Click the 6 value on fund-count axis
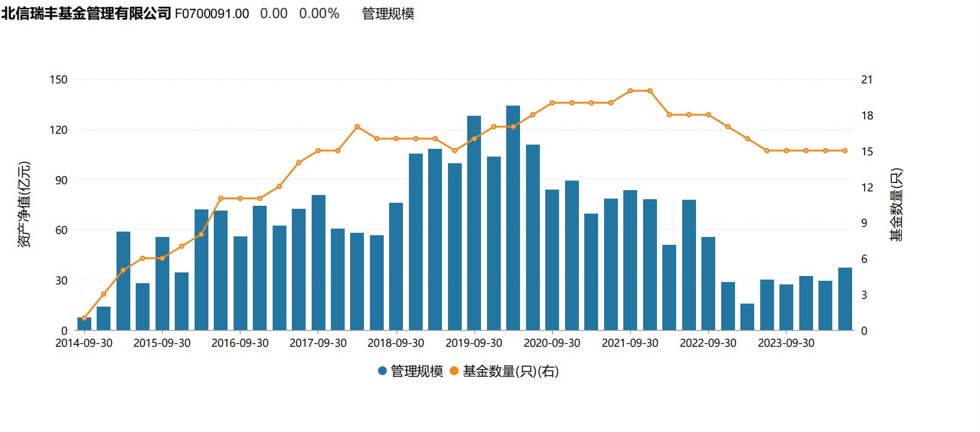 coord(864,259)
